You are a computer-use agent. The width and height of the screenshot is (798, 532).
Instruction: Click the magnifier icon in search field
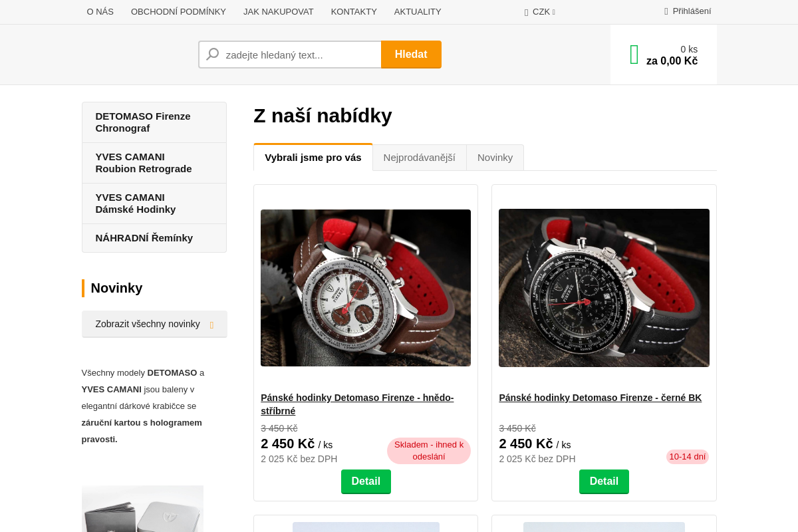click(213, 55)
